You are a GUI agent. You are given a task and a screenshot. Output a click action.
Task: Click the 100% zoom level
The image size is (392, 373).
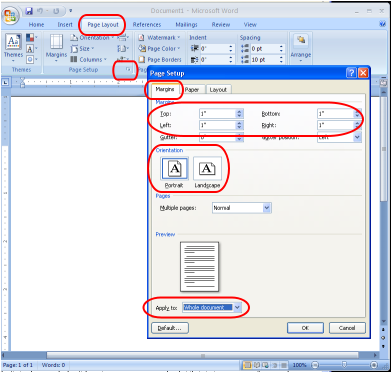pyautogui.click(x=300, y=365)
